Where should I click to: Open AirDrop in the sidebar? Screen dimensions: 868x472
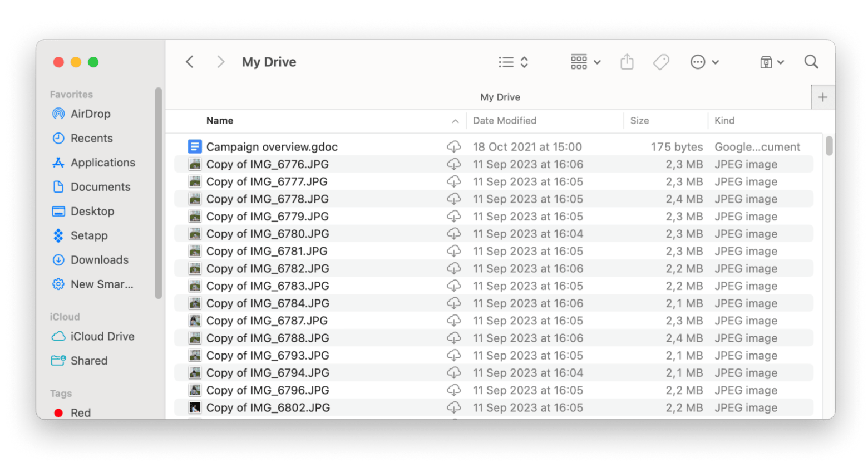coord(90,114)
